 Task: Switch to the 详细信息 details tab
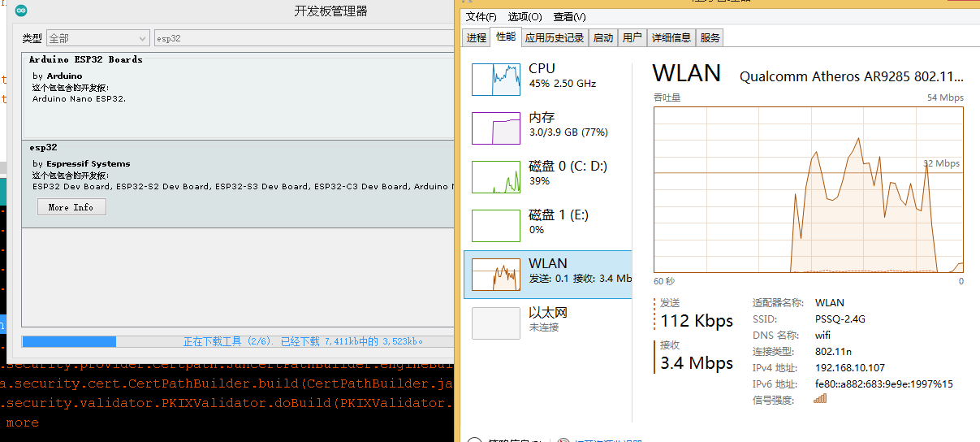pyautogui.click(x=671, y=37)
